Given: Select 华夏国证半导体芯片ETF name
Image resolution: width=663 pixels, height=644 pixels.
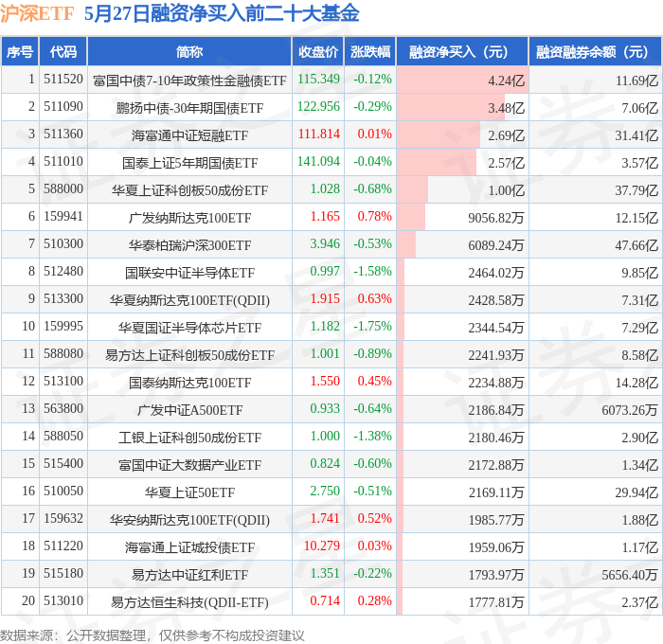Looking at the screenshot, I should (189, 328).
